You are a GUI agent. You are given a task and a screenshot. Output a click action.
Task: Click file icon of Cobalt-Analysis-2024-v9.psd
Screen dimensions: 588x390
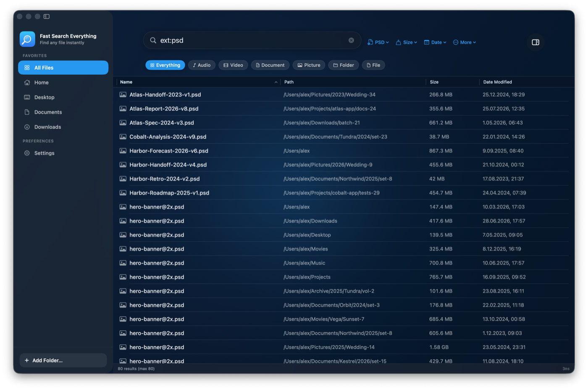(123, 137)
